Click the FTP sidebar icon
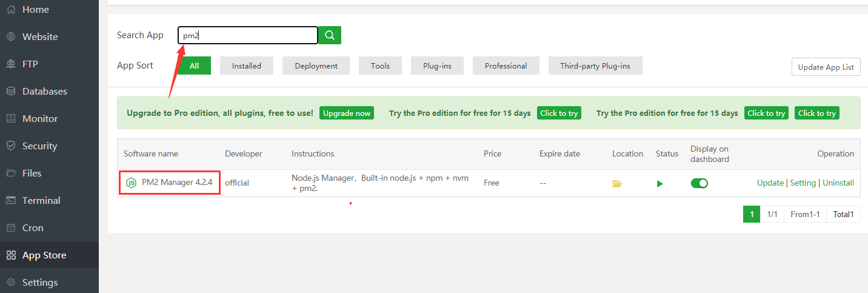Image resolution: width=868 pixels, height=293 pixels. pyautogui.click(x=11, y=64)
